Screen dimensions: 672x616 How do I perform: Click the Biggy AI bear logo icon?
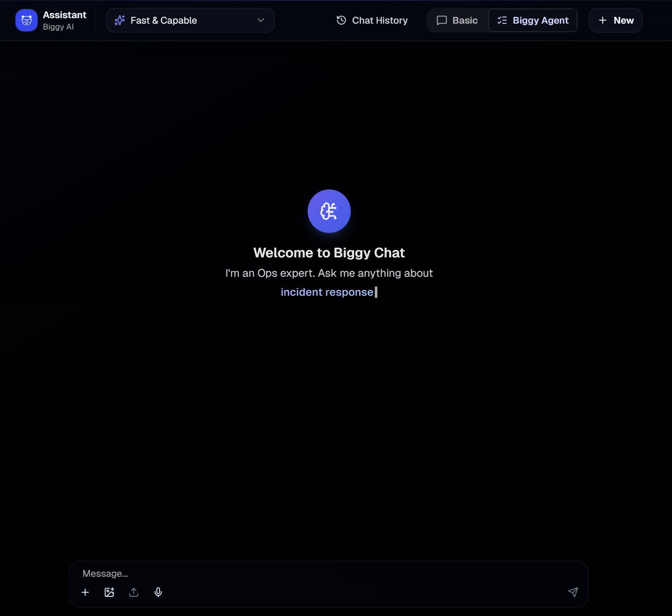click(27, 20)
